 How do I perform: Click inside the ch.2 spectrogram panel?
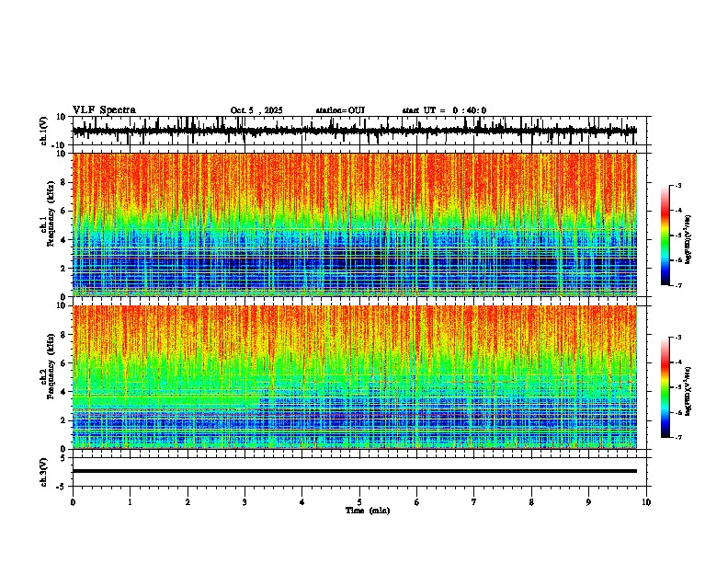point(355,377)
